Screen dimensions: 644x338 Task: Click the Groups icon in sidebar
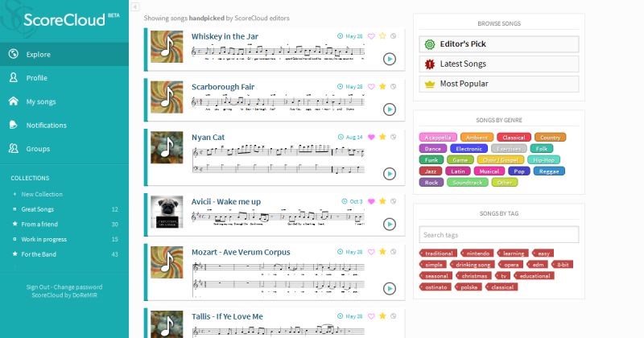pos(14,148)
